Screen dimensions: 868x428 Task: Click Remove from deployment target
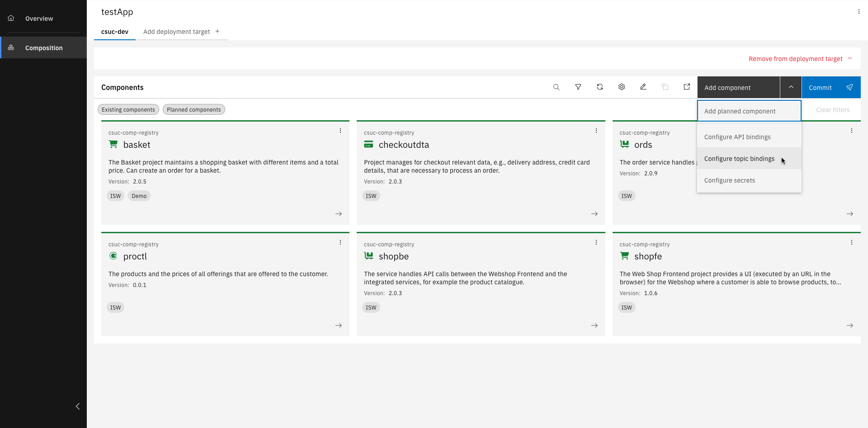tap(796, 59)
